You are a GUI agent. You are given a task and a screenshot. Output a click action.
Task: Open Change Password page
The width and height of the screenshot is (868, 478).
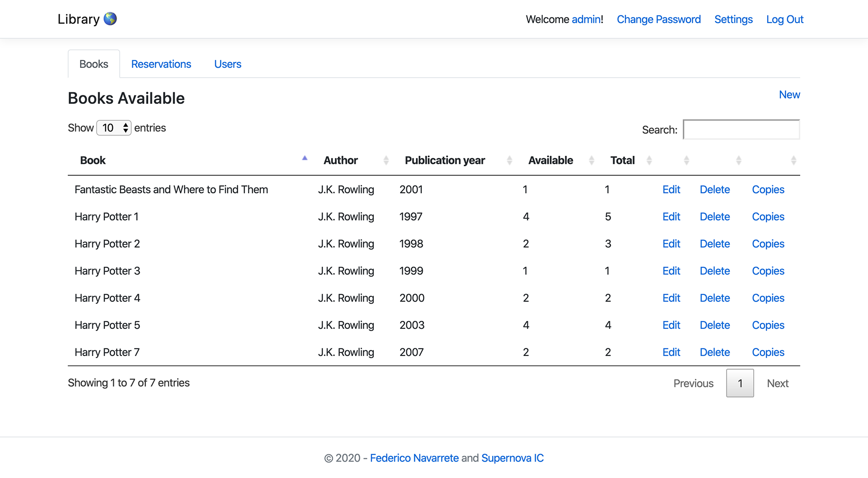[659, 19]
